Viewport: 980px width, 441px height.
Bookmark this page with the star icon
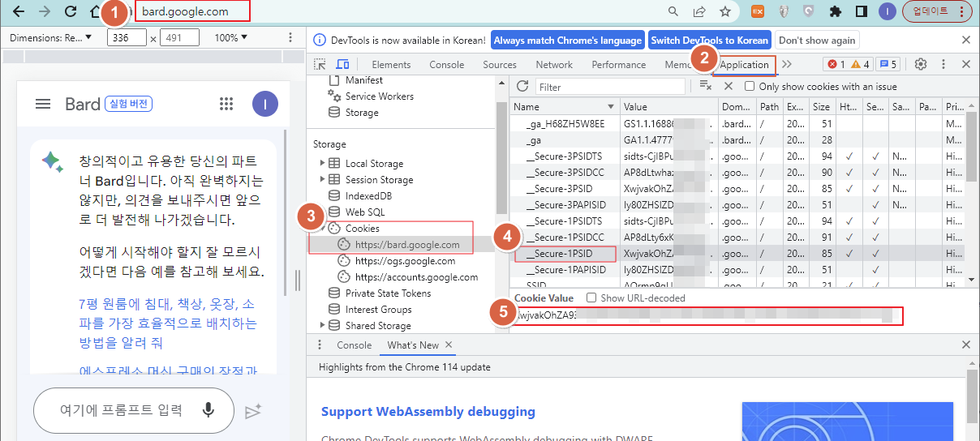point(725,11)
